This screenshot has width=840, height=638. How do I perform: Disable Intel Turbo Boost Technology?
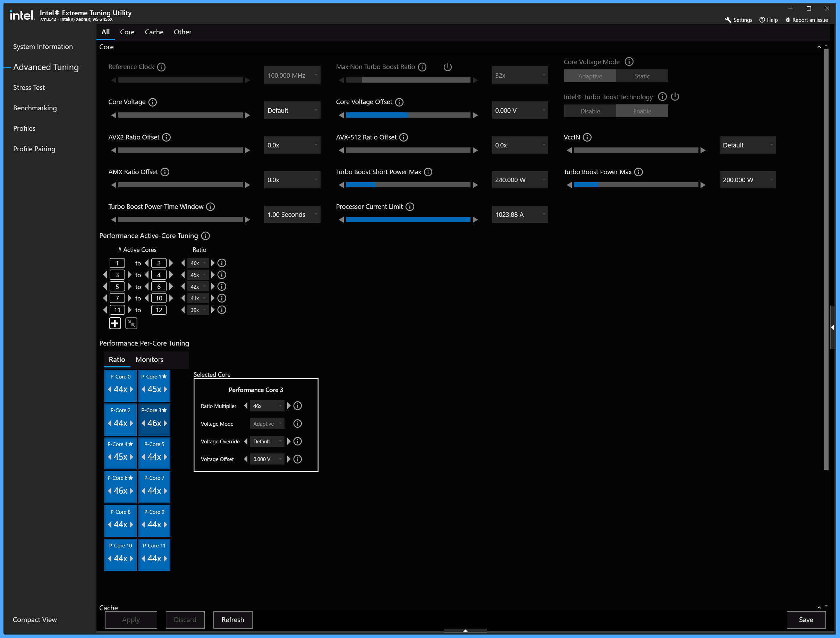click(590, 111)
